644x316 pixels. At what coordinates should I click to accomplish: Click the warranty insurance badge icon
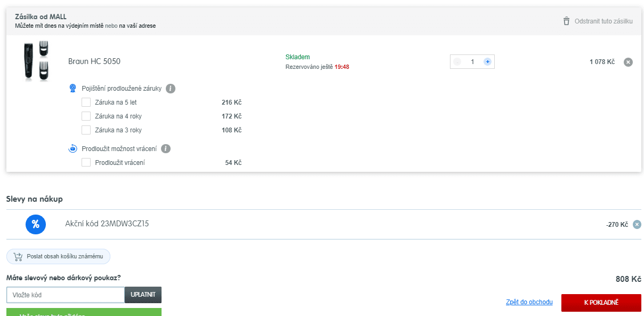click(73, 89)
